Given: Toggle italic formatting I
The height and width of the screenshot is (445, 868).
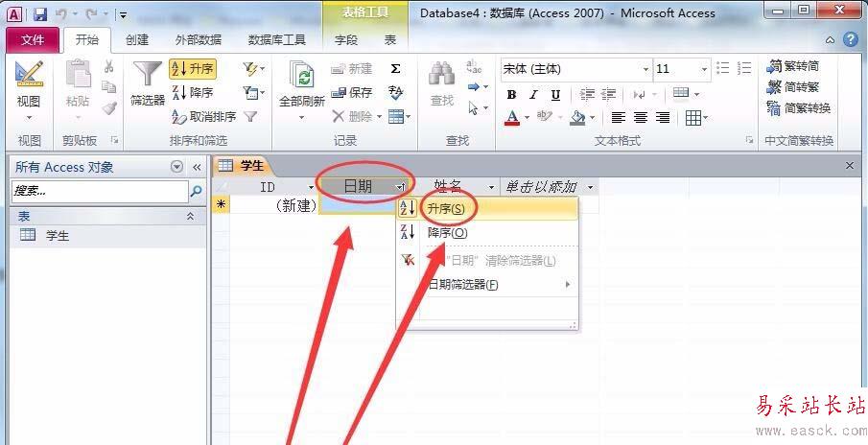Looking at the screenshot, I should click(x=533, y=95).
